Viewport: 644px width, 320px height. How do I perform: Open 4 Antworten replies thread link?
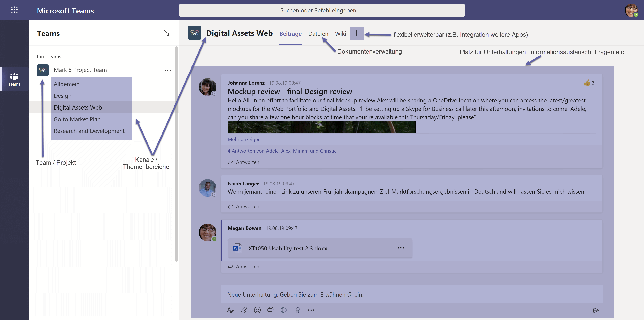click(282, 151)
